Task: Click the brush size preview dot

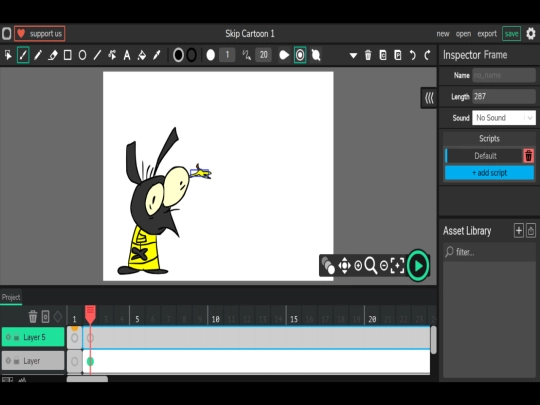Action: click(x=210, y=55)
